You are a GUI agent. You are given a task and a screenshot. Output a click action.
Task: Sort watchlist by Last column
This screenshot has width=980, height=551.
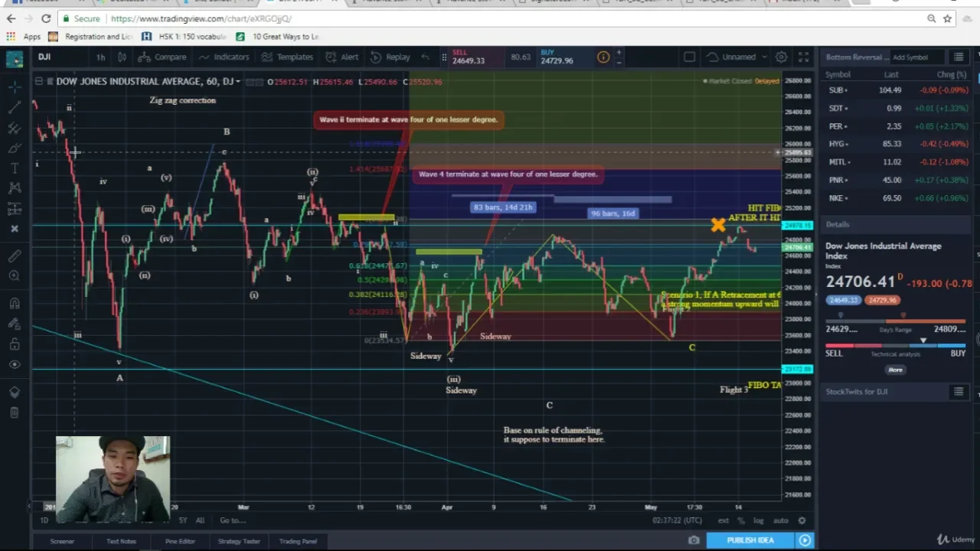pos(891,74)
